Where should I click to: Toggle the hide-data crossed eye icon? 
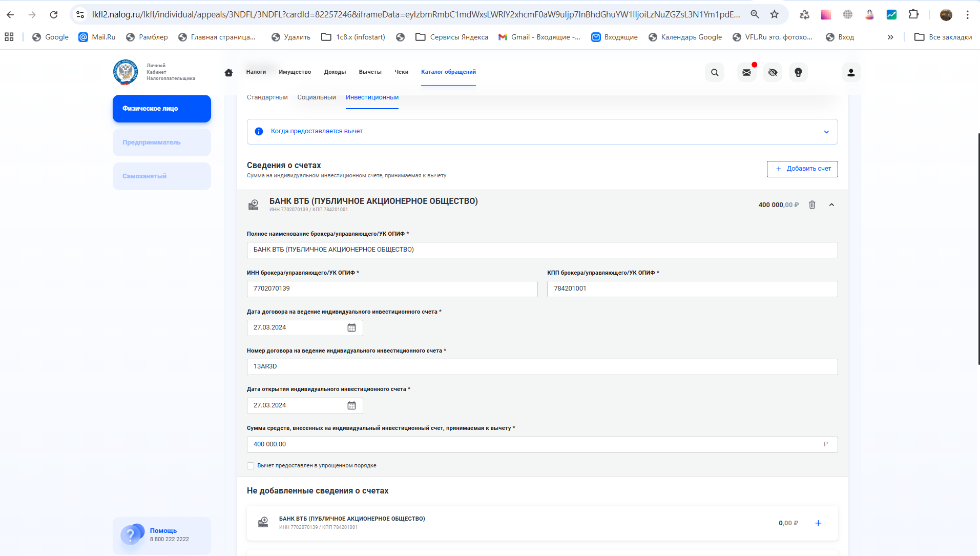[773, 72]
